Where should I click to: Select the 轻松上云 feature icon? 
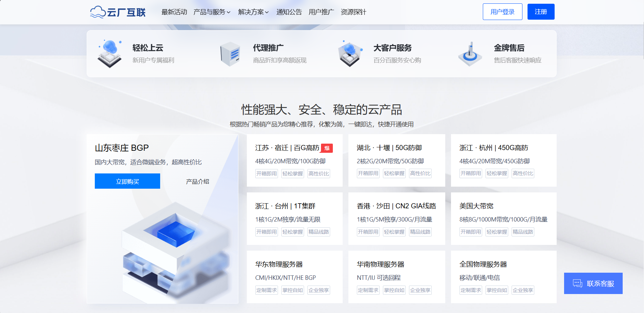click(109, 53)
